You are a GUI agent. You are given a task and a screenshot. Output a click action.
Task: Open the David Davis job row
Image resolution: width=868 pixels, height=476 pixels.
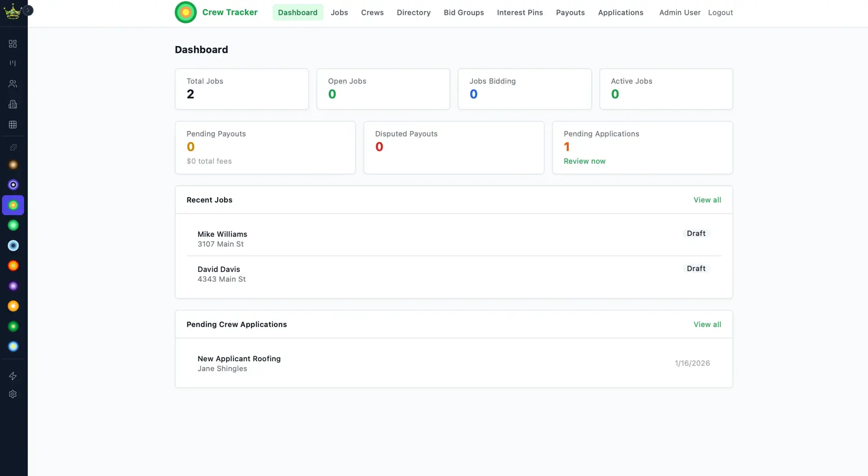tap(453, 274)
